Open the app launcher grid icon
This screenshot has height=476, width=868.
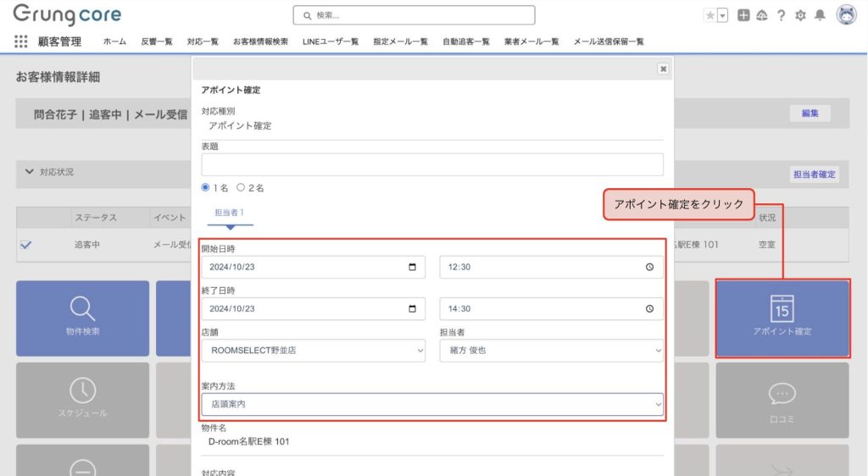(21, 42)
